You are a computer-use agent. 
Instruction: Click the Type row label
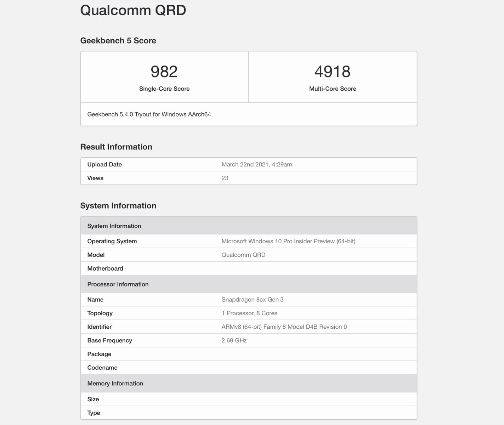(94, 413)
